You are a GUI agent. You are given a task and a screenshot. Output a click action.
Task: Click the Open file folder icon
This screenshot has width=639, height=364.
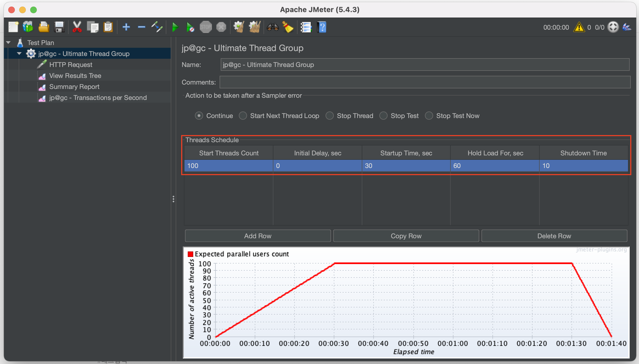coord(44,27)
